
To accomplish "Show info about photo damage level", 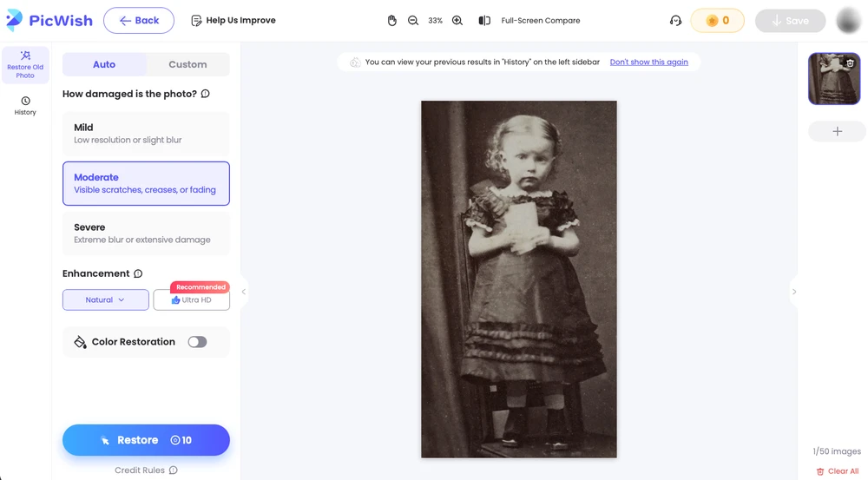I will point(206,94).
